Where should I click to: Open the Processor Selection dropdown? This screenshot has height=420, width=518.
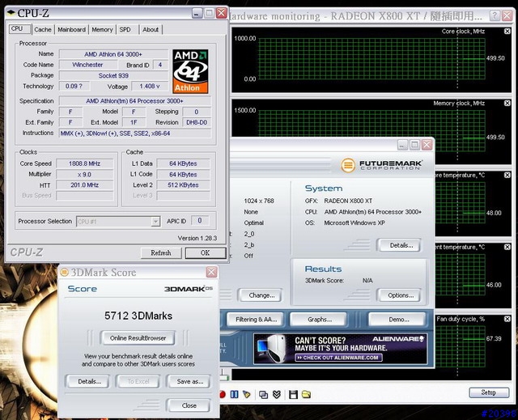155,221
